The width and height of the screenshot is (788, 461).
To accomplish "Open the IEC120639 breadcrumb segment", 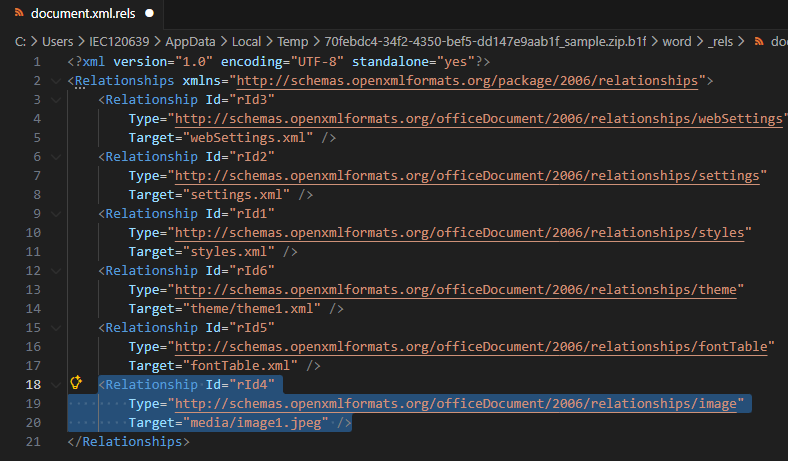I will coord(119,42).
